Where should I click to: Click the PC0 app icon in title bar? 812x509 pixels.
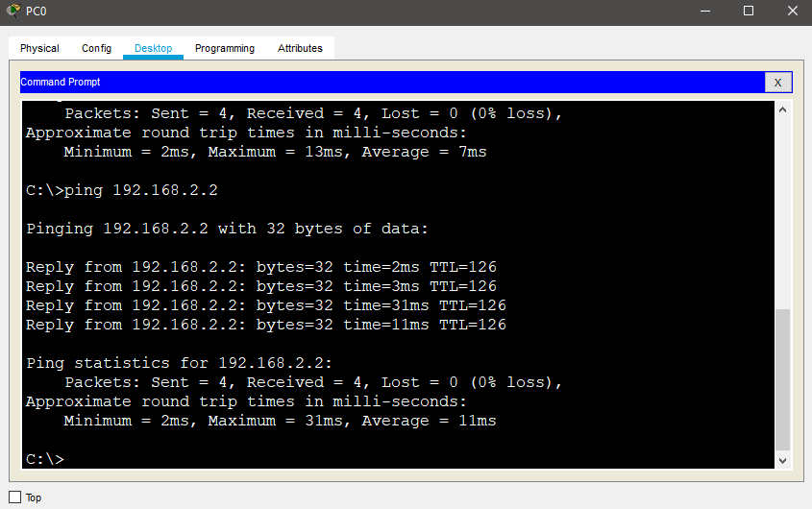pos(13,11)
